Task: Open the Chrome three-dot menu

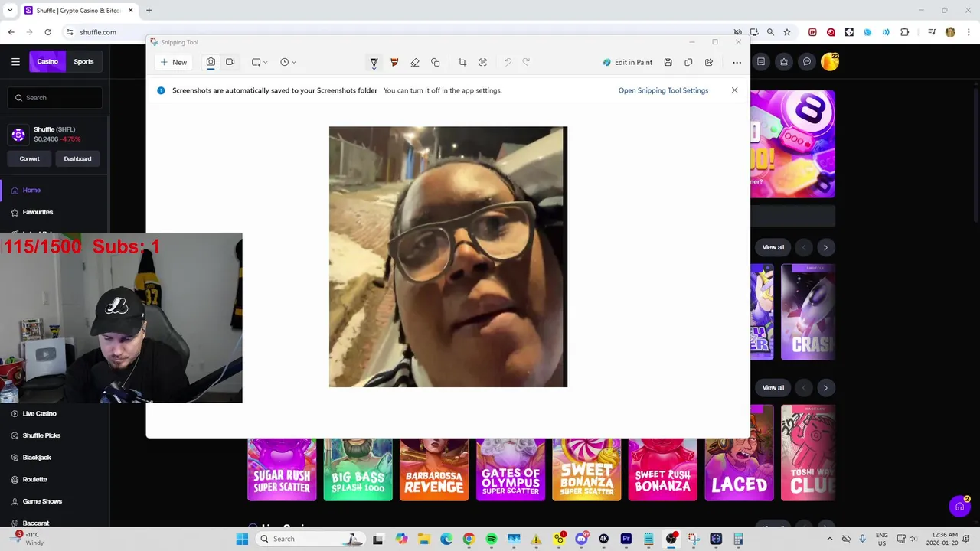Action: (968, 32)
